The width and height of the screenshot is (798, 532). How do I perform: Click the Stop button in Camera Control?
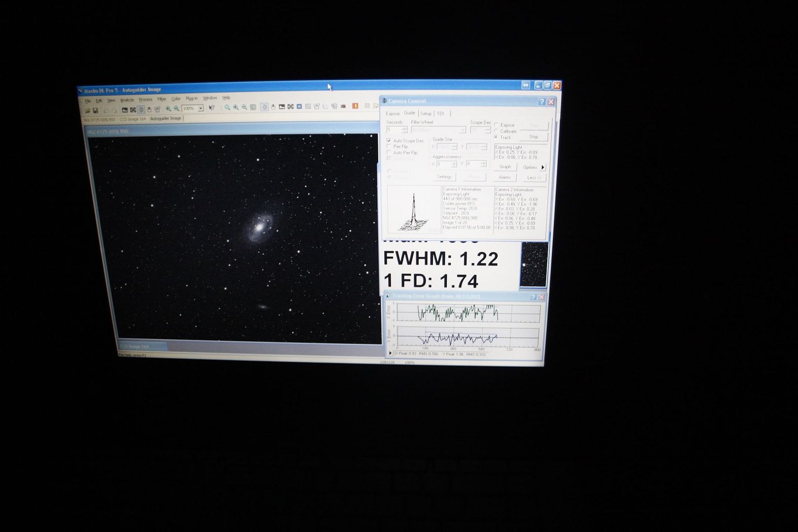(533, 137)
